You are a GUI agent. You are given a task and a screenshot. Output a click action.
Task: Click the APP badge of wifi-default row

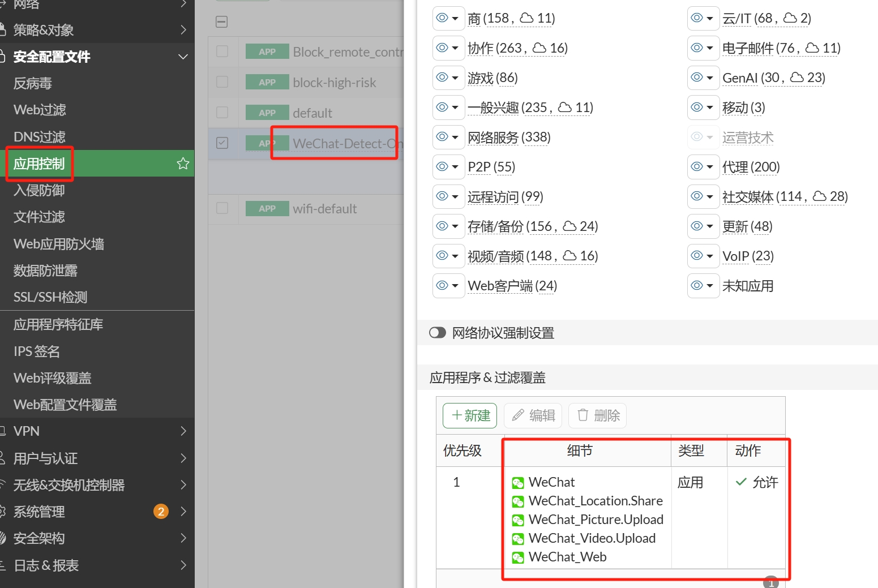(267, 208)
